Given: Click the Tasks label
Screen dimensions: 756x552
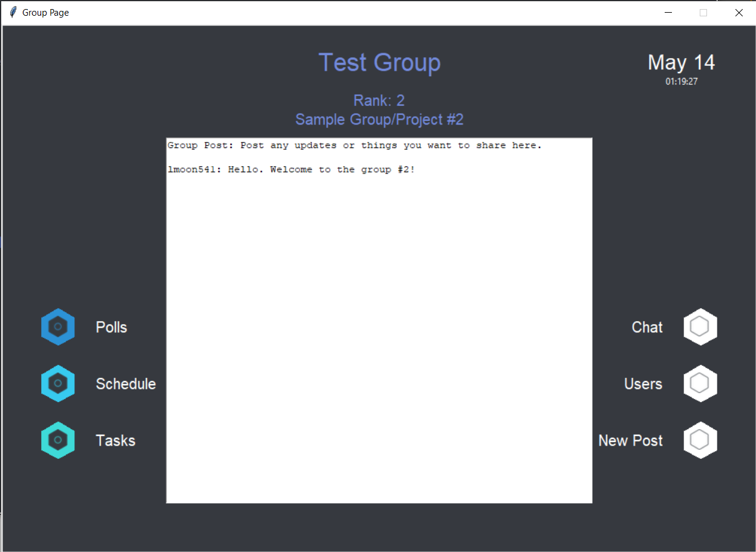Looking at the screenshot, I should (x=116, y=441).
